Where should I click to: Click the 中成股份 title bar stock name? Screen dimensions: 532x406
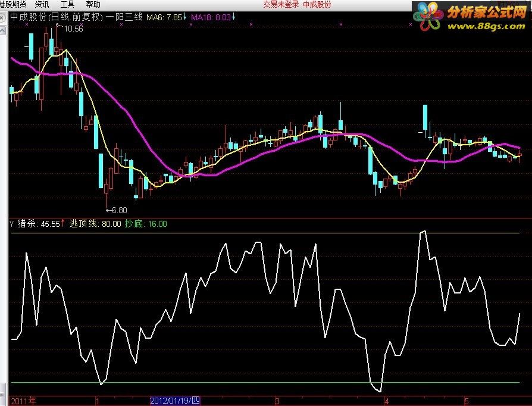(x=317, y=4)
